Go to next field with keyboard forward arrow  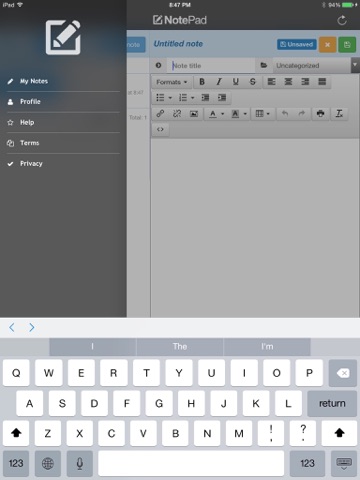[x=32, y=327]
